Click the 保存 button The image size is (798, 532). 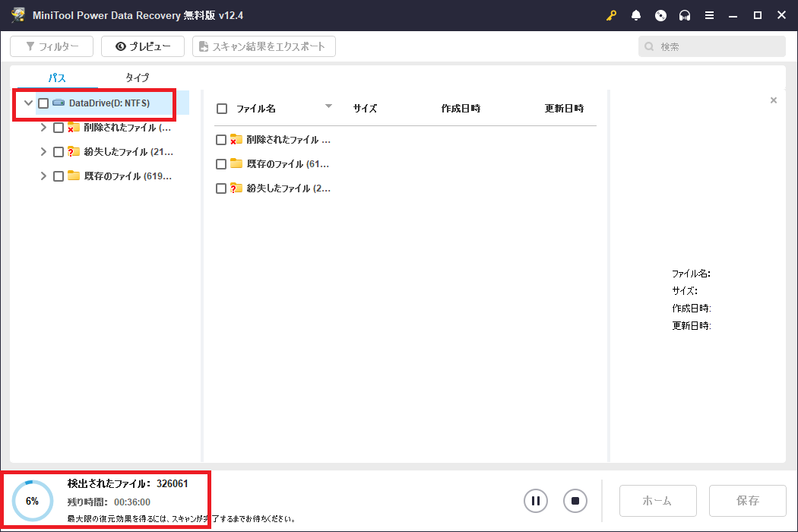748,500
